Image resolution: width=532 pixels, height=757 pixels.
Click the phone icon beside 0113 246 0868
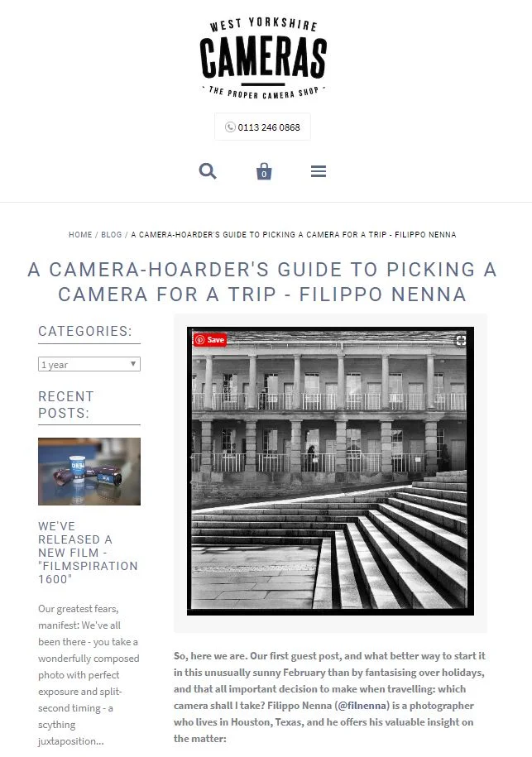(x=230, y=127)
